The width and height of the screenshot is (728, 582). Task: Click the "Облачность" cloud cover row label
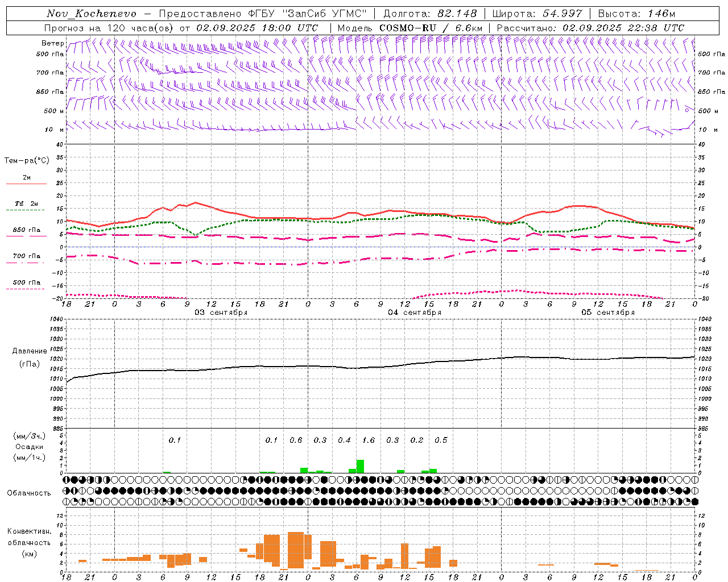coord(29,493)
